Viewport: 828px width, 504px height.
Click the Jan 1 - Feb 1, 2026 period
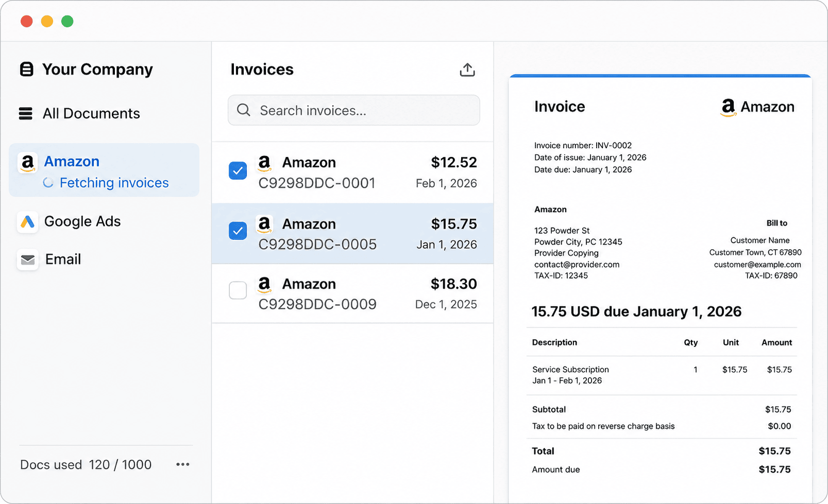(567, 381)
